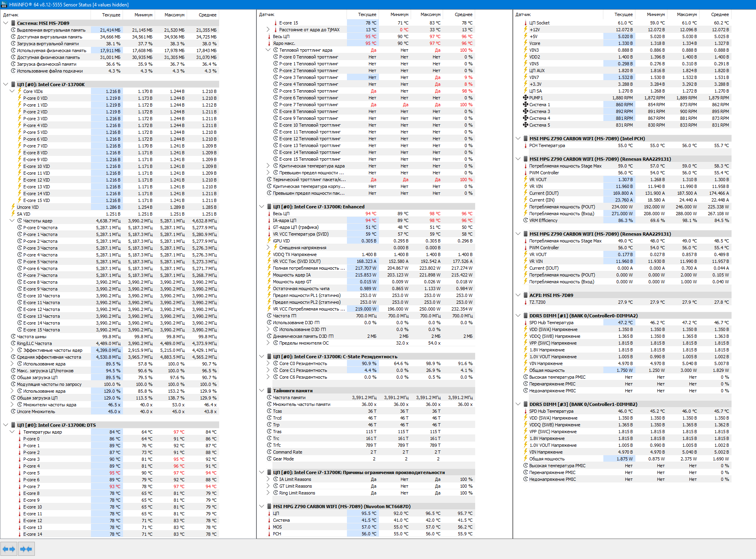Collapse the Частоты ядер subtree
Image resolution: width=756 pixels, height=559 pixels.
12,221
